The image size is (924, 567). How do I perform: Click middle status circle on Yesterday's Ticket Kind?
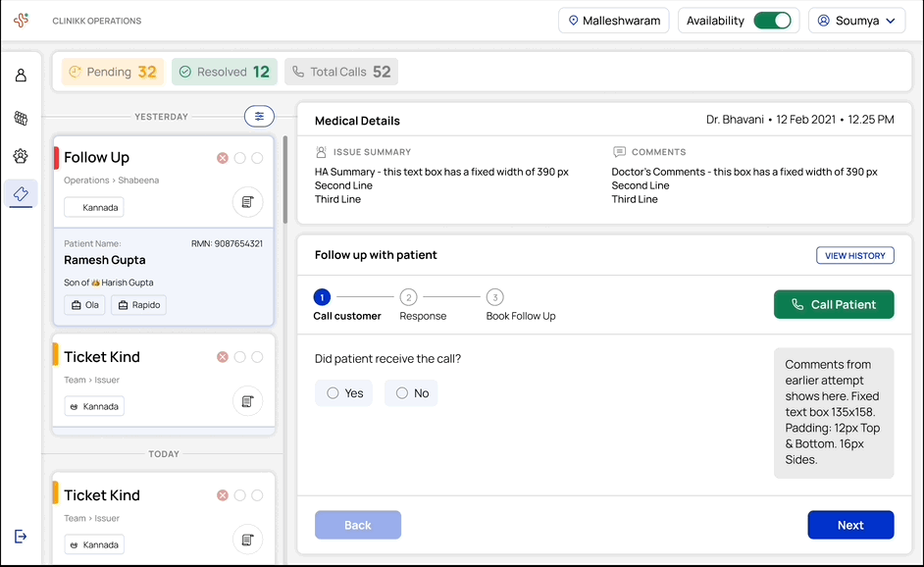[240, 357]
